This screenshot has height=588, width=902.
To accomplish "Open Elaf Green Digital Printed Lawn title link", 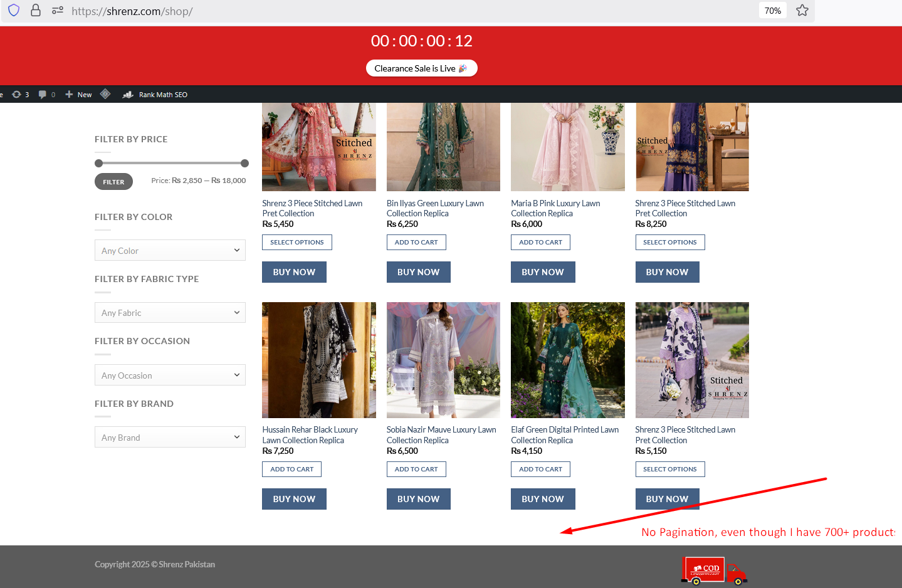I will [x=565, y=435].
